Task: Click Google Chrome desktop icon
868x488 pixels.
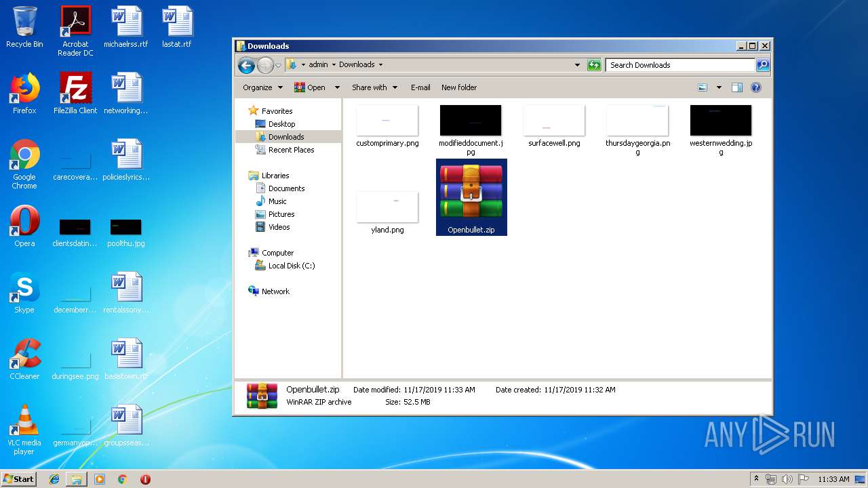Action: pyautogui.click(x=24, y=164)
